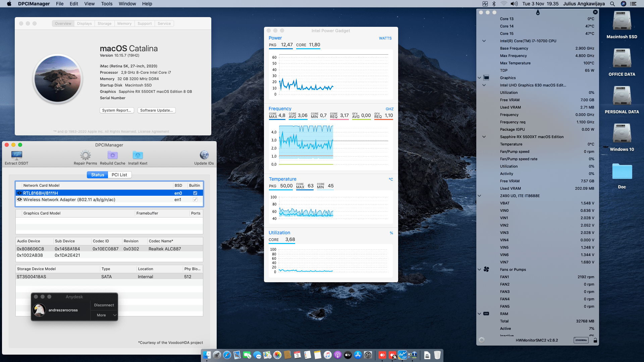Launch Safari from the dock
The image size is (644, 362).
tap(227, 355)
